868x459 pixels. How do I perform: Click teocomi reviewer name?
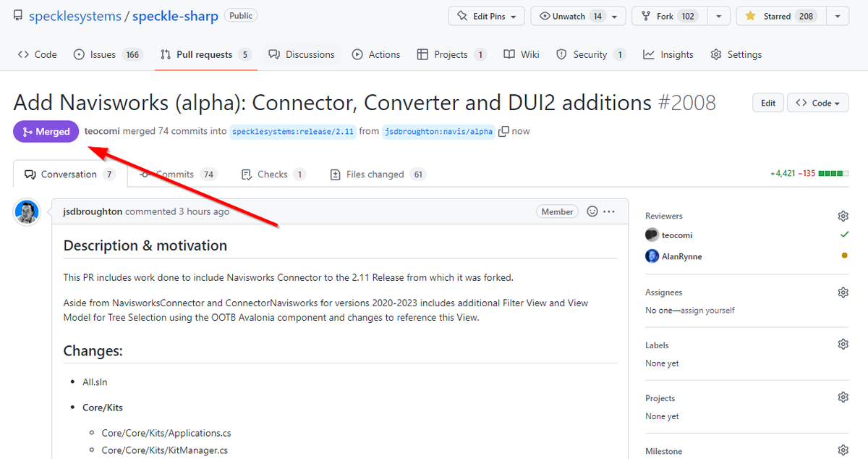click(677, 235)
